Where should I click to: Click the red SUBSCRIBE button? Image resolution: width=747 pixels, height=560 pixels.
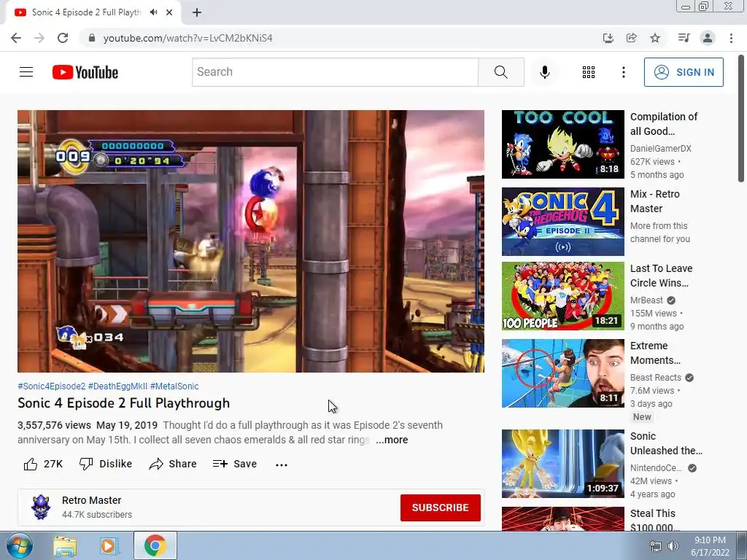440,507
